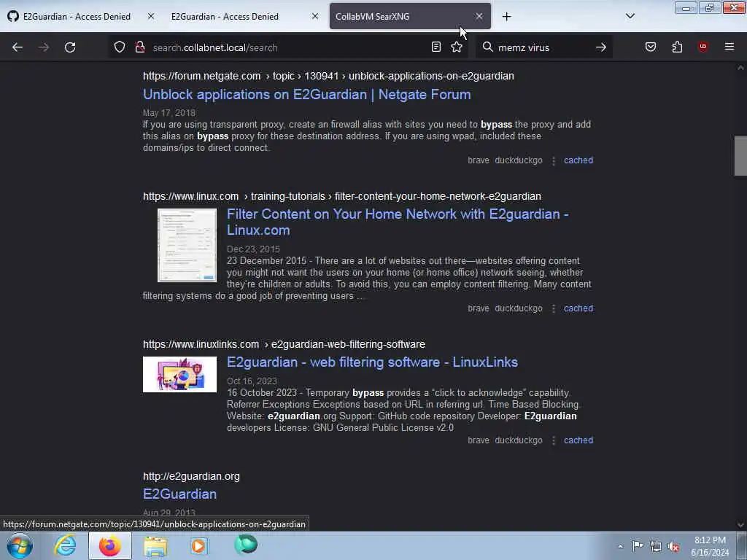Expand options dots for Linux.com result

pos(553,309)
